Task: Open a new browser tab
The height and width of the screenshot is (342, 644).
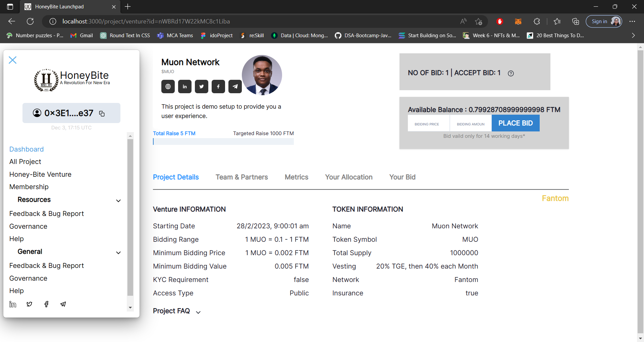Action: pyautogui.click(x=128, y=7)
